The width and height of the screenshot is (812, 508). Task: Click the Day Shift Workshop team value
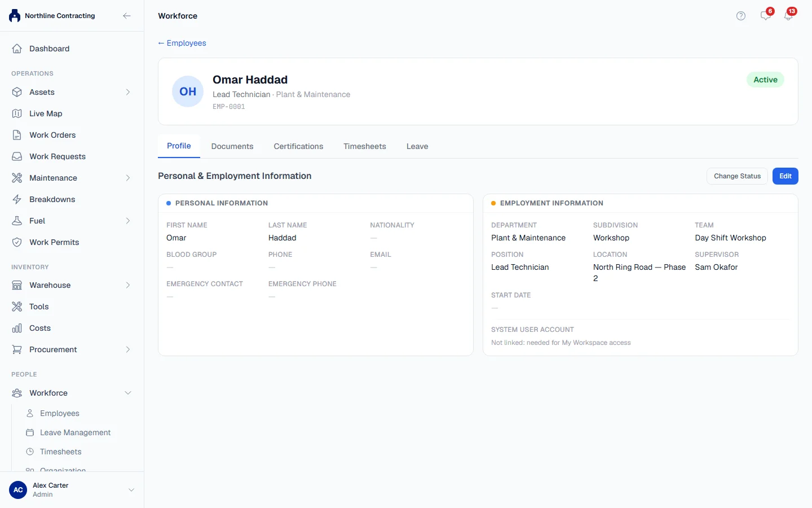(x=730, y=238)
